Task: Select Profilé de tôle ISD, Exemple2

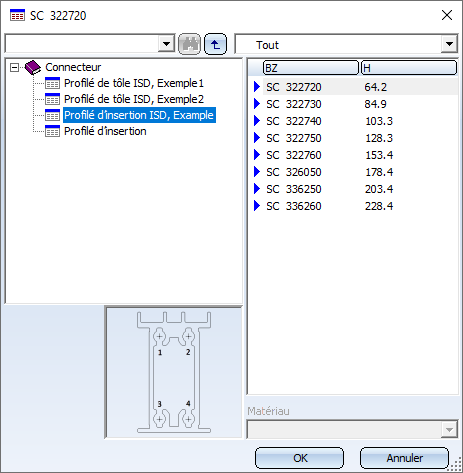Action: point(134,99)
